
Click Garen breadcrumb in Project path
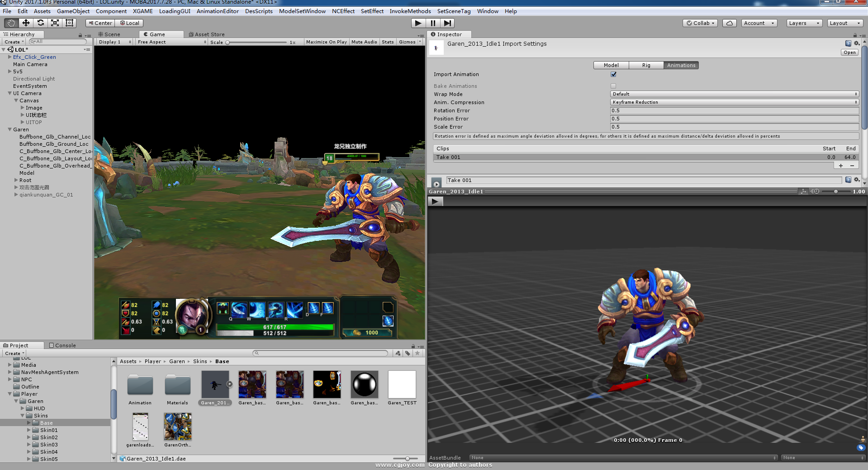point(177,361)
